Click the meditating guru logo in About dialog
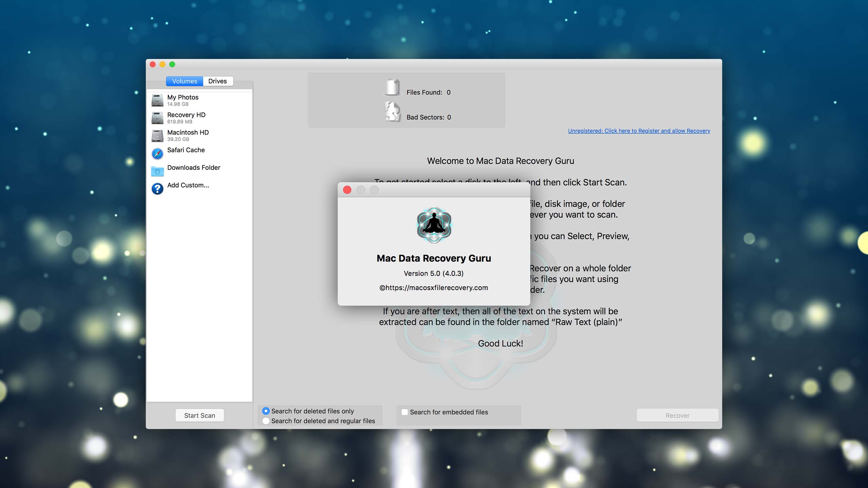868x488 pixels. 434,225
